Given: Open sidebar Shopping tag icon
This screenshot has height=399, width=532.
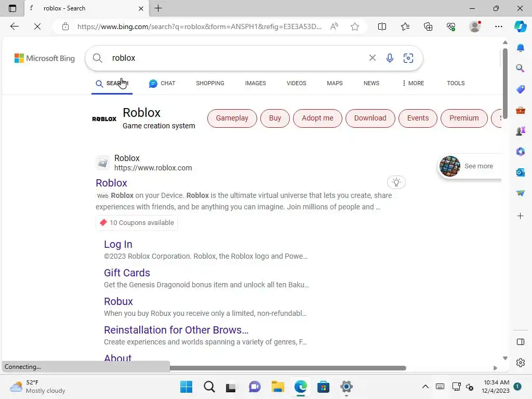Looking at the screenshot, I should (521, 89).
